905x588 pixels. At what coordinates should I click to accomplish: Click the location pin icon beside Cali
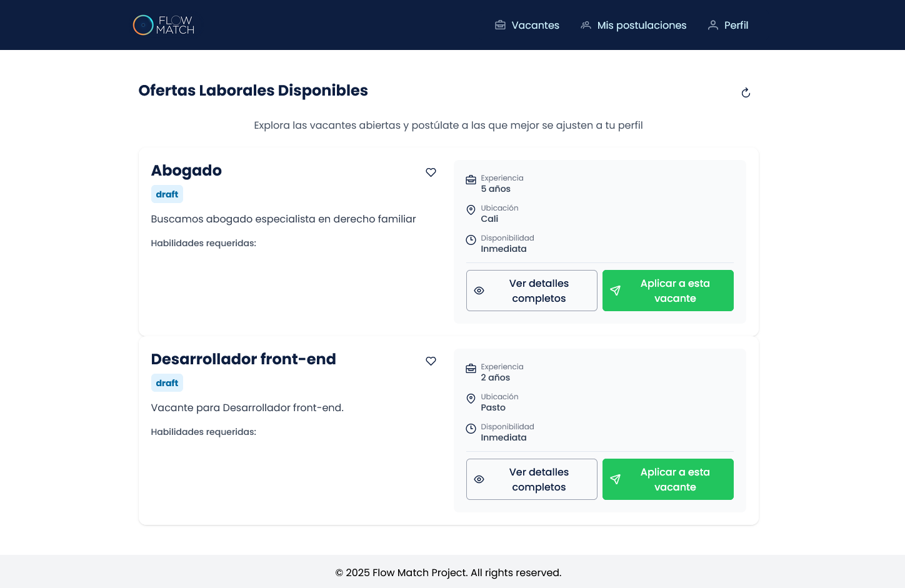[471, 210]
